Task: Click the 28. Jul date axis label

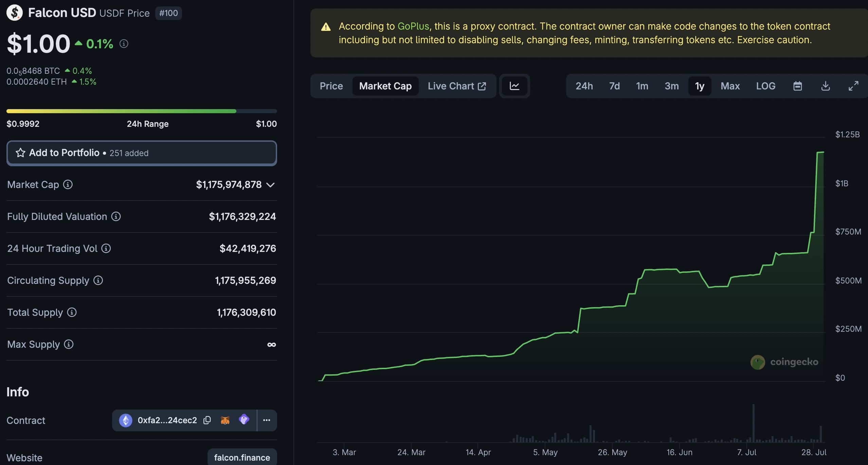Action: (x=814, y=452)
